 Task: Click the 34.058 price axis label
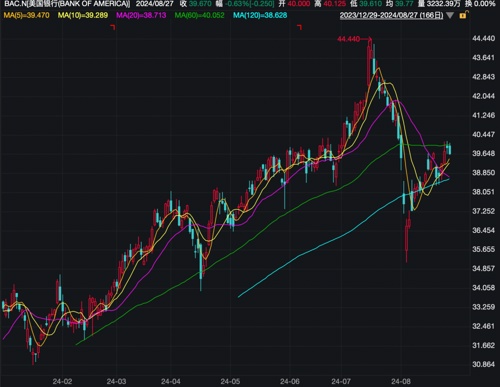[x=483, y=288]
